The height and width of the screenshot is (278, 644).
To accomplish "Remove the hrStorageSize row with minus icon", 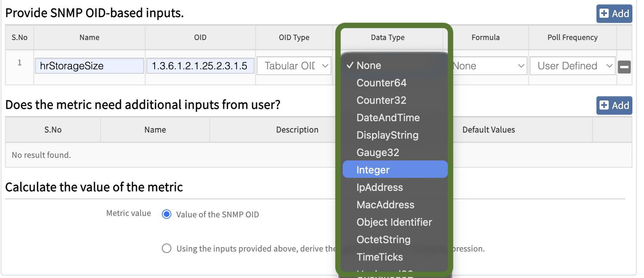I will [x=624, y=67].
